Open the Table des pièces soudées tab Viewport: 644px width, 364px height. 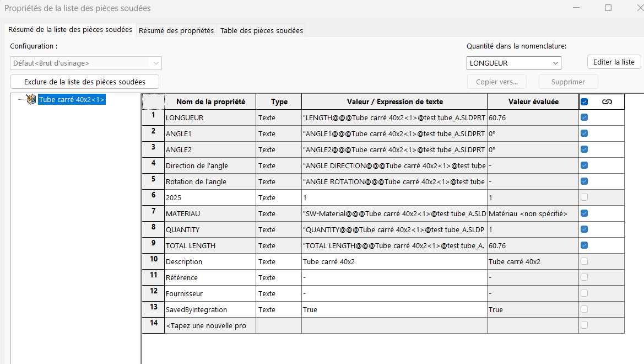coord(262,30)
